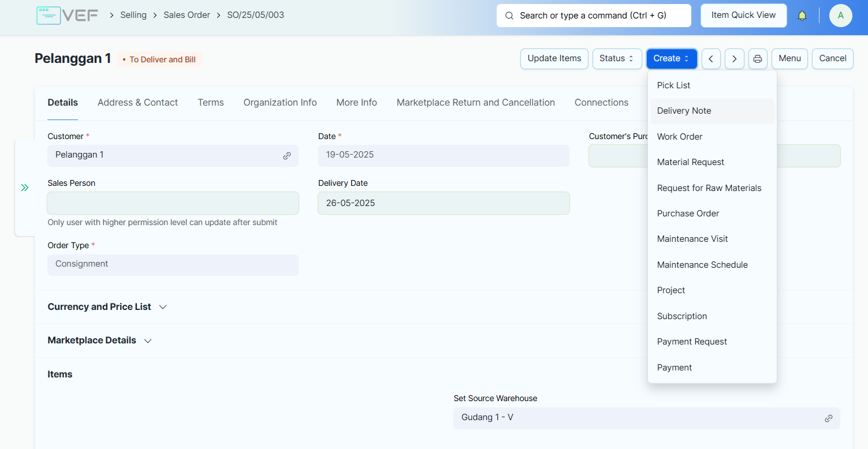Click the Set Source Warehouse field
The image size is (868, 449).
click(647, 418)
